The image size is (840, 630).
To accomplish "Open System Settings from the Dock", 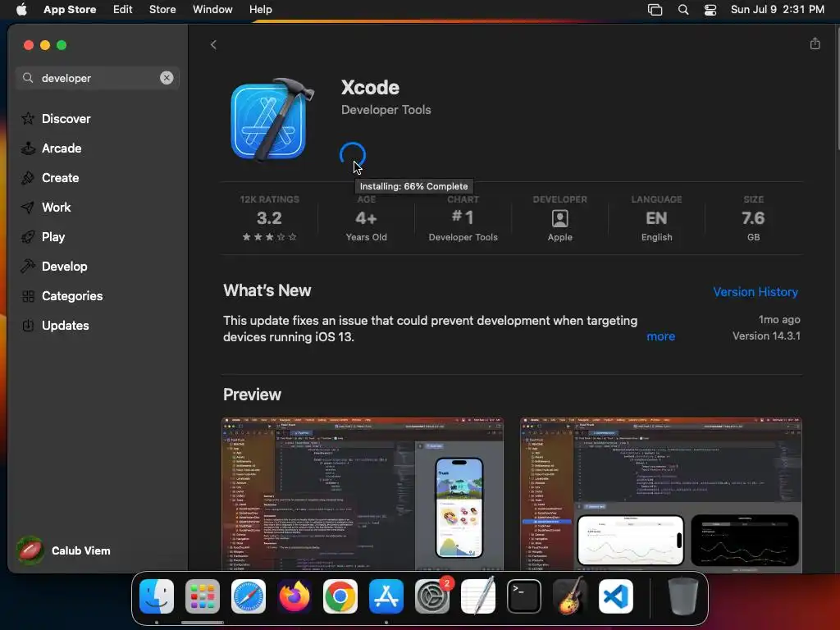I will [x=432, y=596].
